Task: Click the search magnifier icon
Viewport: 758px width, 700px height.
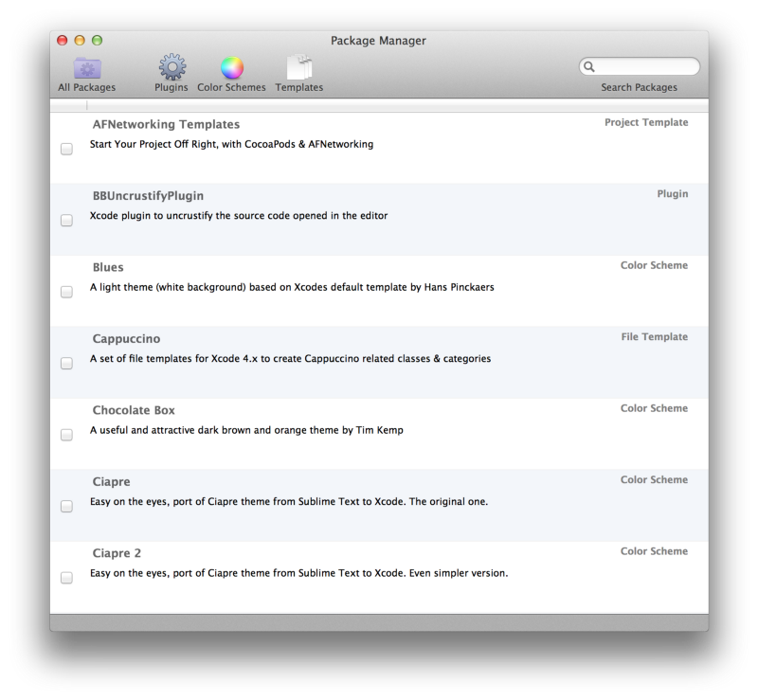Action: pyautogui.click(x=590, y=67)
